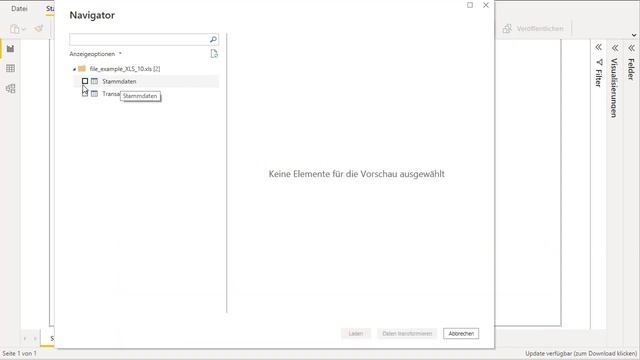Click the filter funnel icon in Filter pane
The height and width of the screenshot is (360, 640).
click(599, 62)
